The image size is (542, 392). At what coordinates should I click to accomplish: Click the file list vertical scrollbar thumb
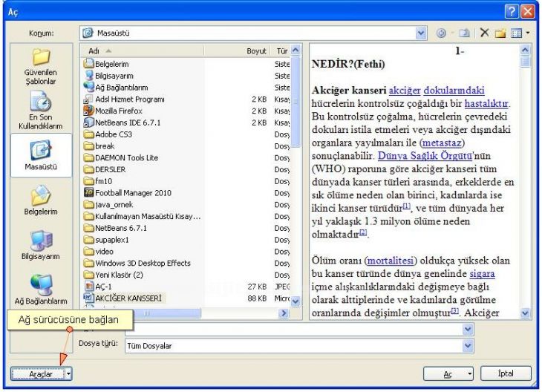pos(296,101)
